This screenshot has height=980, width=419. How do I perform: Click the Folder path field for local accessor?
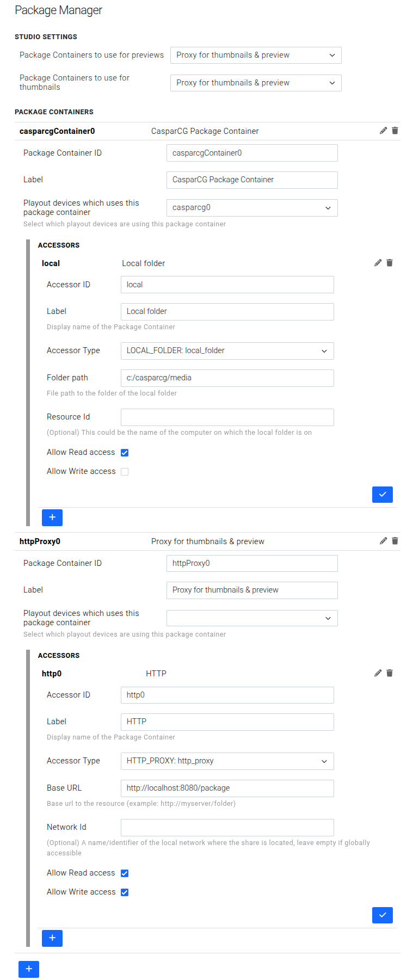[x=227, y=378]
